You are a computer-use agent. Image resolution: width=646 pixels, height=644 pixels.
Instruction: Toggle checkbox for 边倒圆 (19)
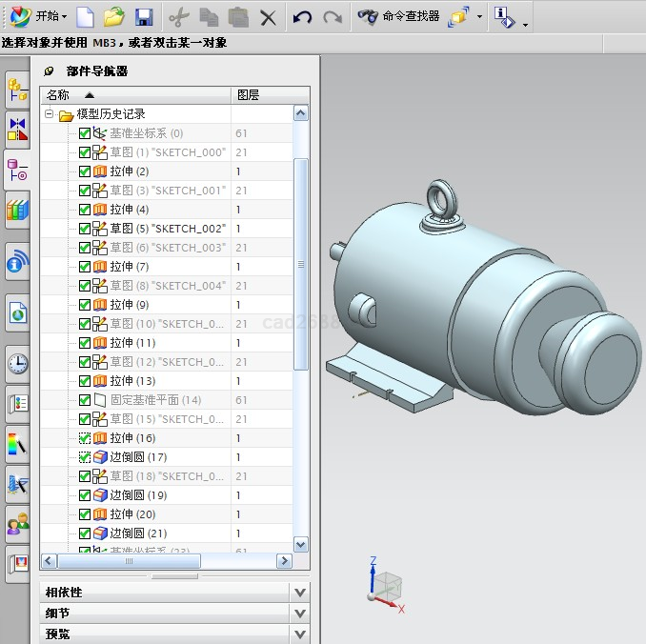(85, 495)
